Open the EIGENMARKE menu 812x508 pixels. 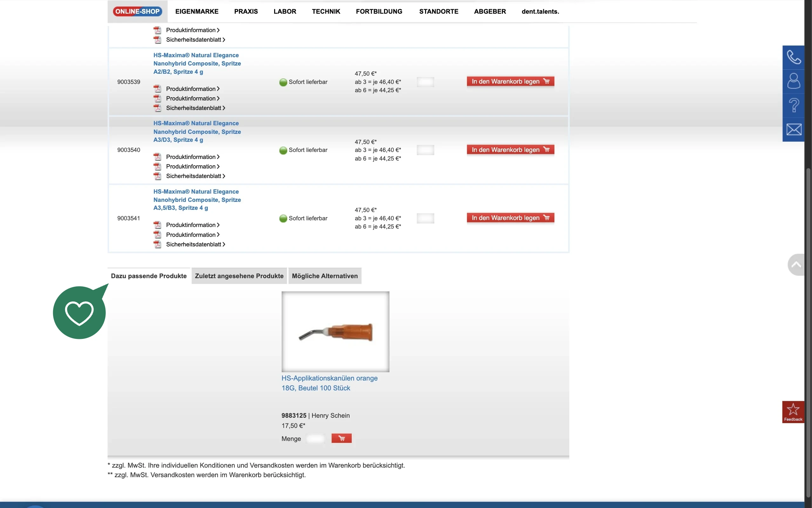(197, 11)
